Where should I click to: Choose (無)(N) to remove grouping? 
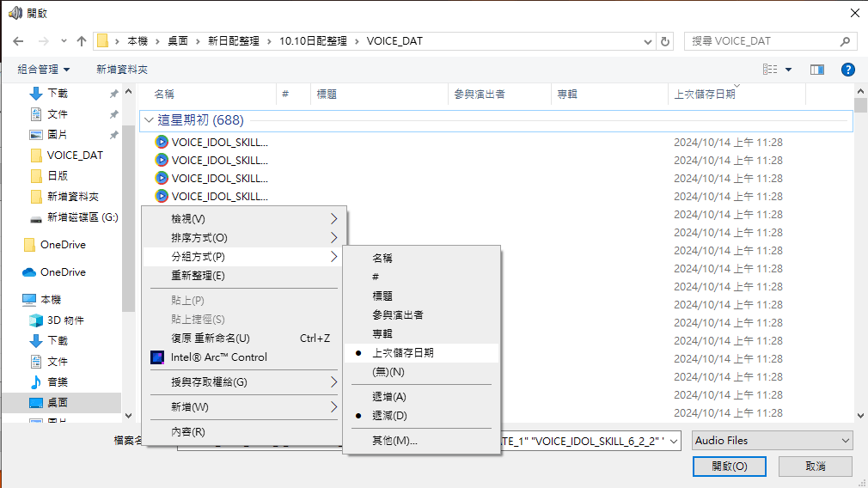(x=388, y=372)
